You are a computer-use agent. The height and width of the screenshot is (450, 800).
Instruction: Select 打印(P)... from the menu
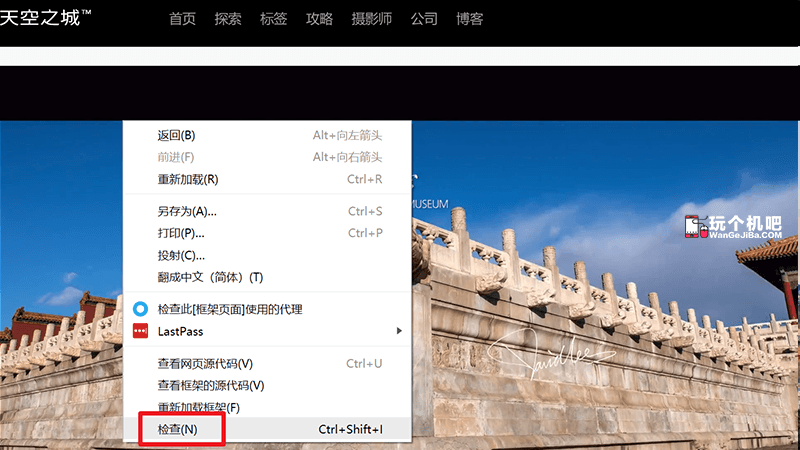pyautogui.click(x=181, y=233)
